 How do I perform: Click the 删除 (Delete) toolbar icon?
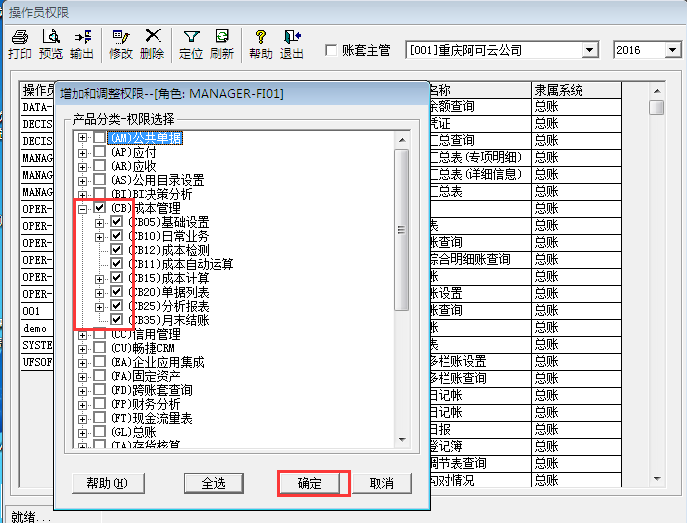(x=152, y=44)
